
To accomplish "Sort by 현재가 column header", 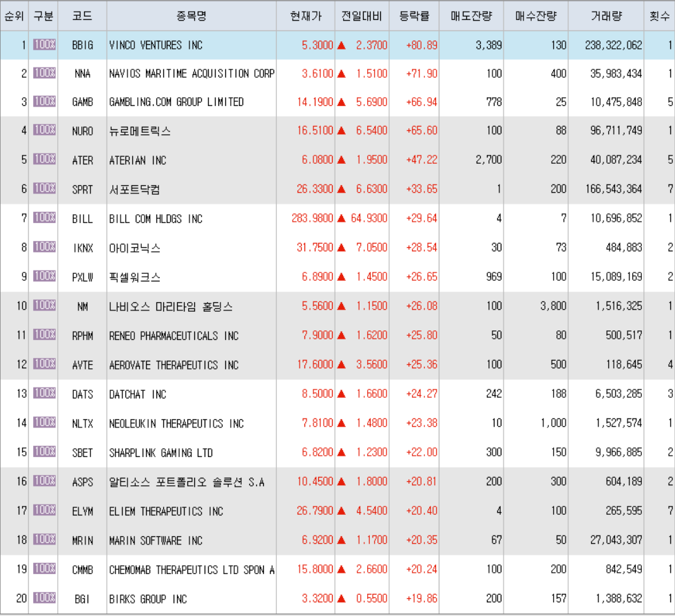I will 306,16.
